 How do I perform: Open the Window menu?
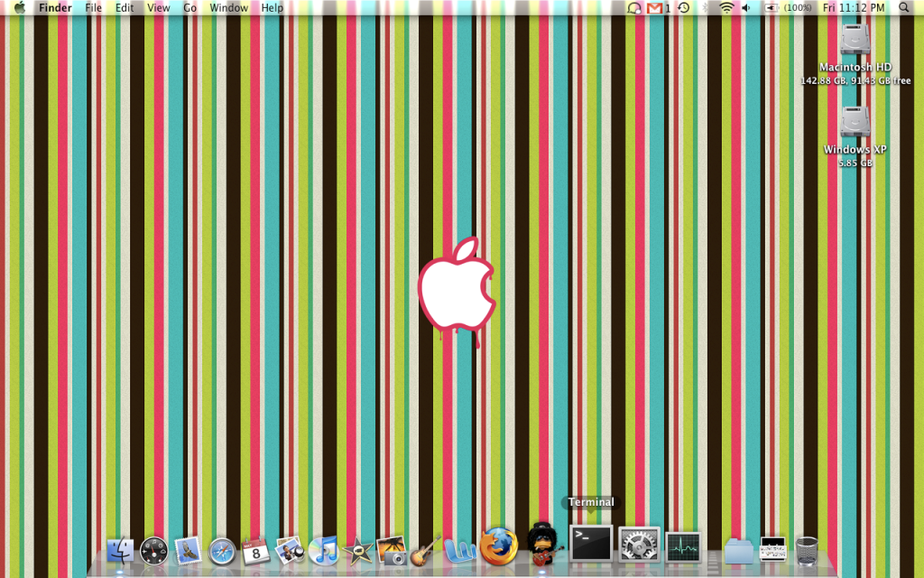coord(228,8)
